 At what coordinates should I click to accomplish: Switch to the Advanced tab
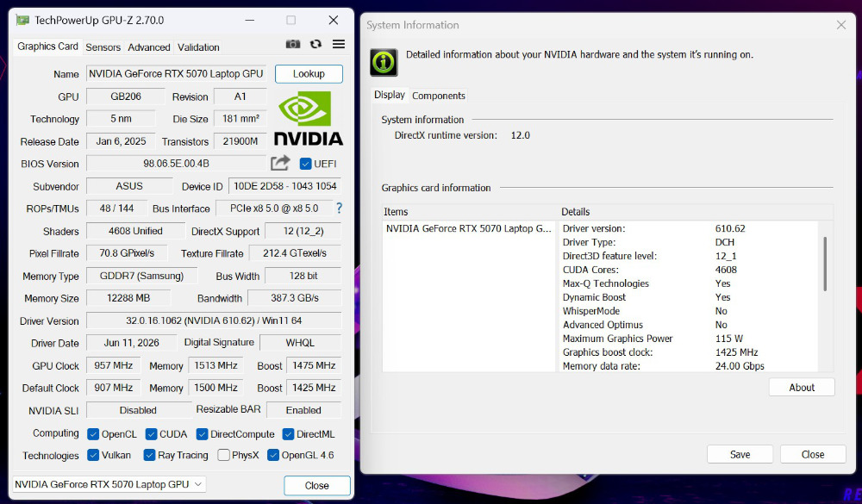(149, 47)
